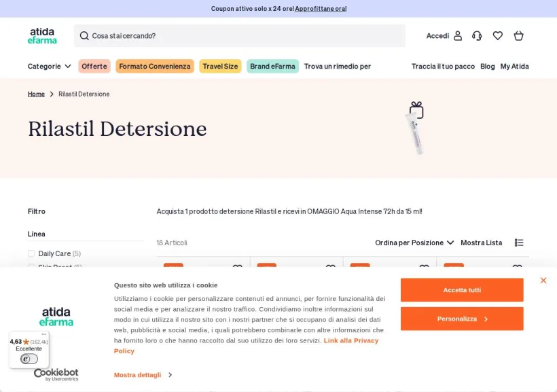
Task: Click the eKomi toggle in rating widget
Action: [x=29, y=359]
